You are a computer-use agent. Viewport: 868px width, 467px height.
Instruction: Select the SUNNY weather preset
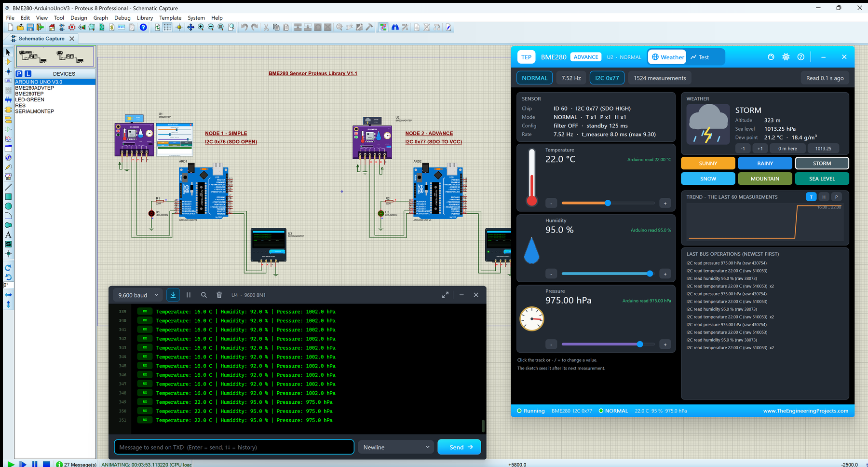[708, 164]
